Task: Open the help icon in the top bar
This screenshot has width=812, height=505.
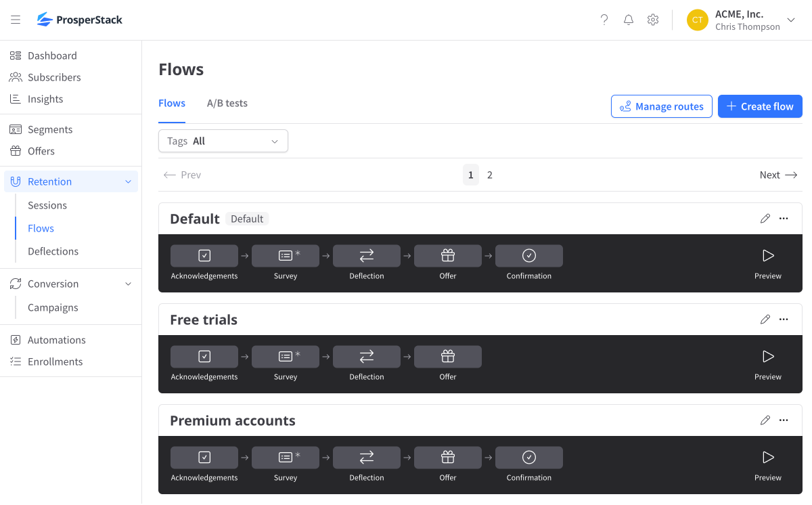Action: (x=604, y=20)
